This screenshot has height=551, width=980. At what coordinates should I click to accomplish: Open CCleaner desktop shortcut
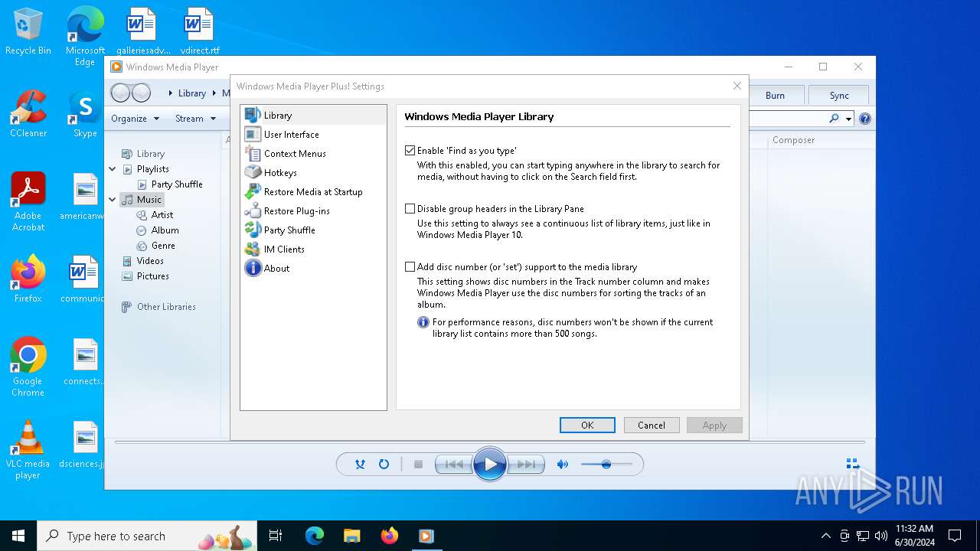pyautogui.click(x=28, y=113)
